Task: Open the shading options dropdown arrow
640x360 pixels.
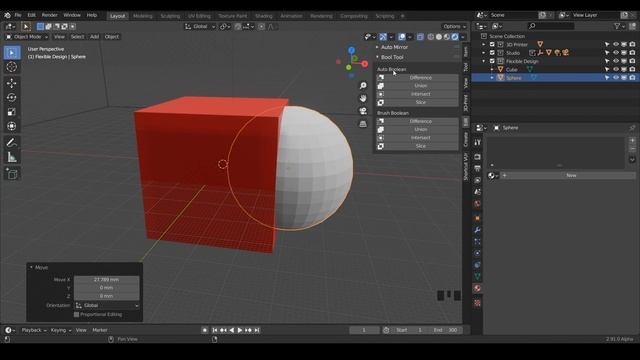Action: point(463,37)
